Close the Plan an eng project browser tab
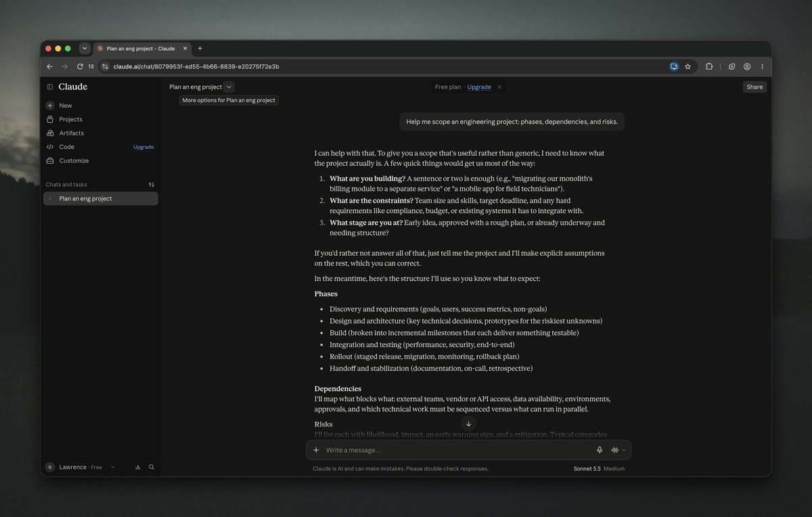The width and height of the screenshot is (812, 517). 185,49
